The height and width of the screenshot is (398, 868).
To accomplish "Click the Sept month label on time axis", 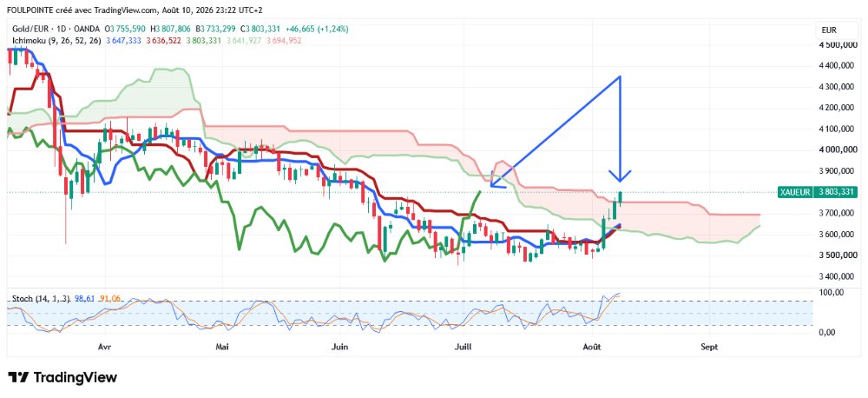I will (x=709, y=347).
